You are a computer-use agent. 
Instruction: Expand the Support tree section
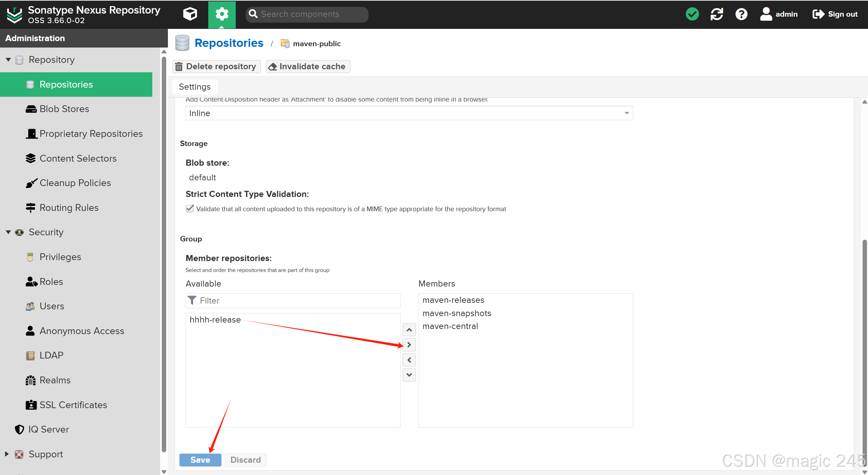7,454
